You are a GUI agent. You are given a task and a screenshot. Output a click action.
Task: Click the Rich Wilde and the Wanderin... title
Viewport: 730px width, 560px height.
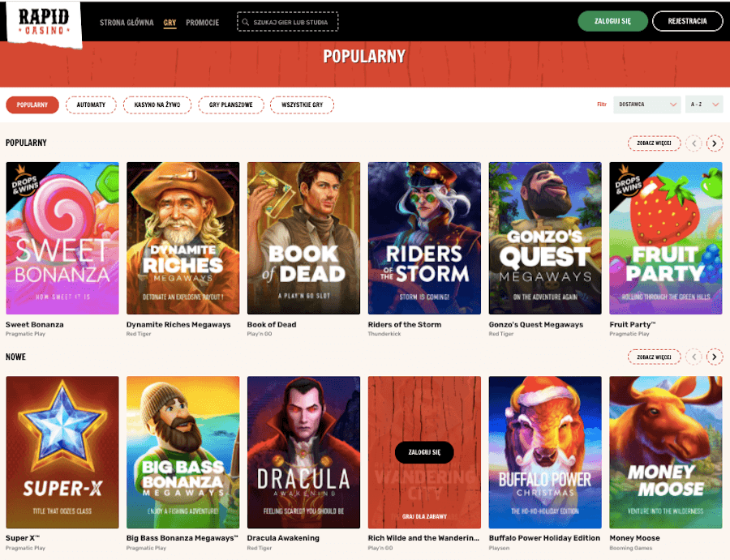[x=423, y=538]
